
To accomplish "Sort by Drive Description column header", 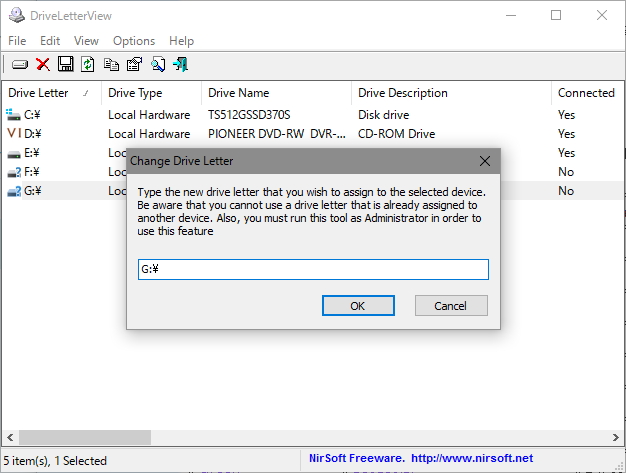I will click(x=452, y=93).
